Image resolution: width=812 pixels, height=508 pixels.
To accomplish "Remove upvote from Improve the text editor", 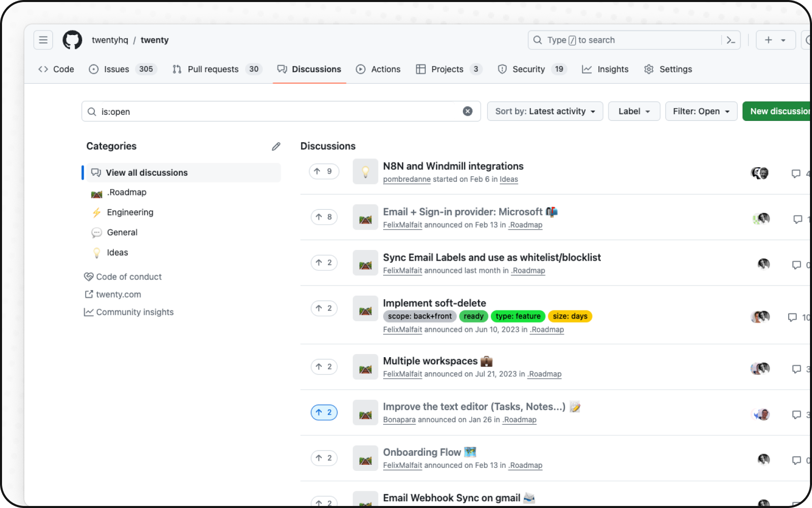I will (324, 412).
